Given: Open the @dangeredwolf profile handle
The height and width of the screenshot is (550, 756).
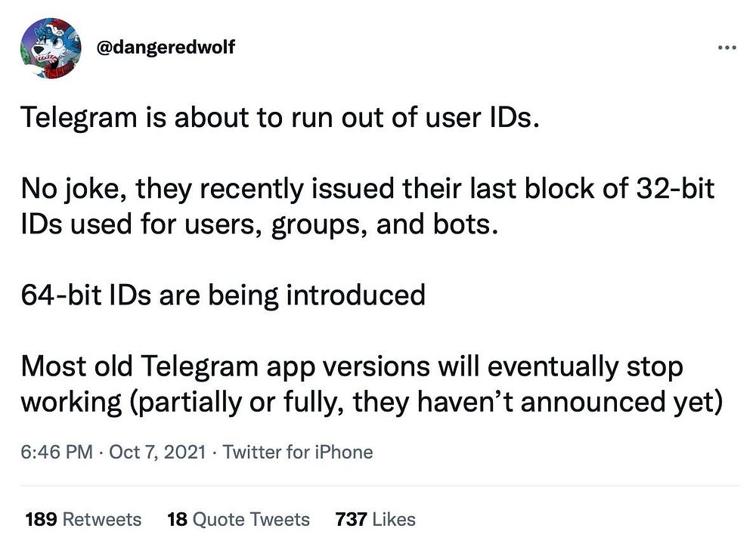Looking at the screenshot, I should 166,47.
